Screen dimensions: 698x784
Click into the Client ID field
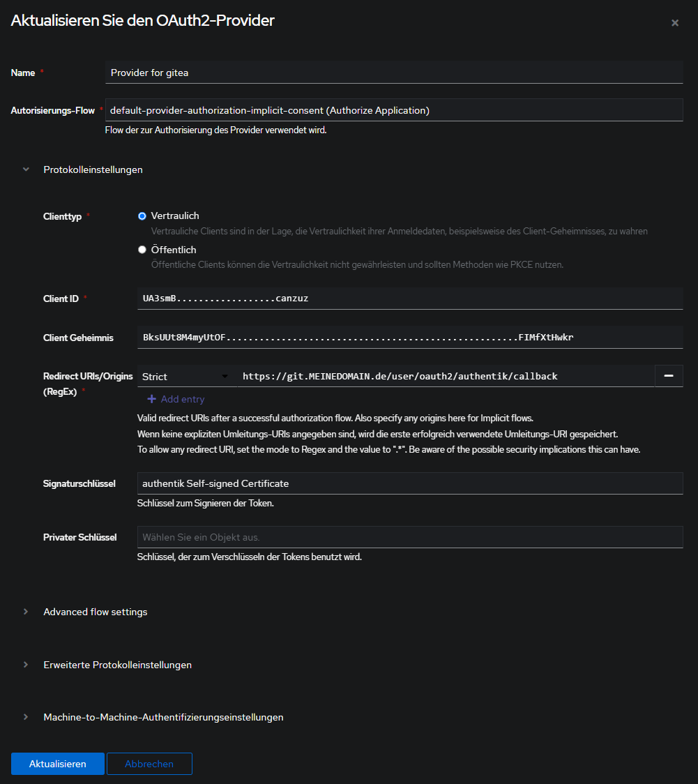coord(409,299)
